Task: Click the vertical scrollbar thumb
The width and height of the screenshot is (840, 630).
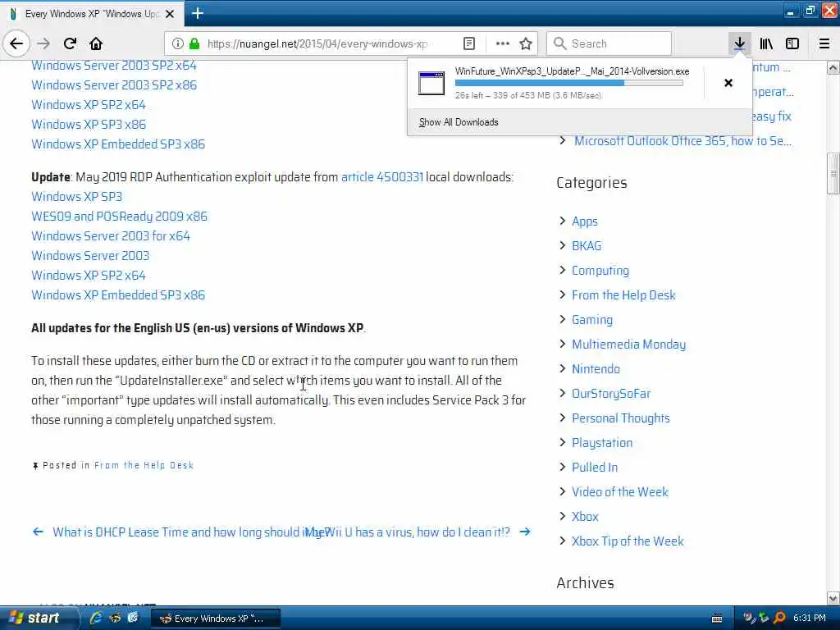Action: click(833, 173)
